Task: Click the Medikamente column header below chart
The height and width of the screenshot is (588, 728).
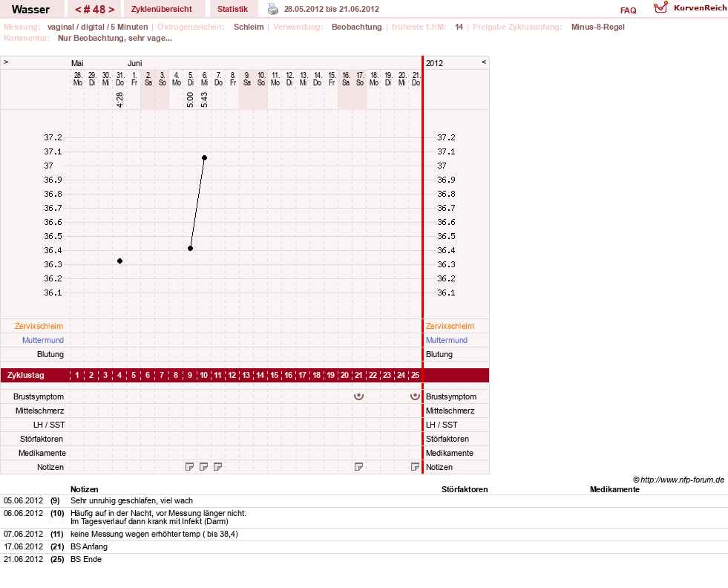Action: click(614, 489)
